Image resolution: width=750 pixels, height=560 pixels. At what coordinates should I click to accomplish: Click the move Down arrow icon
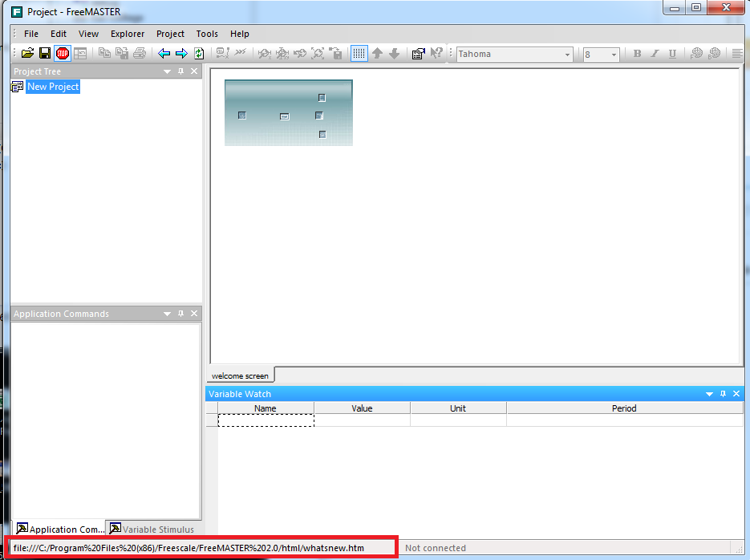pos(395,53)
